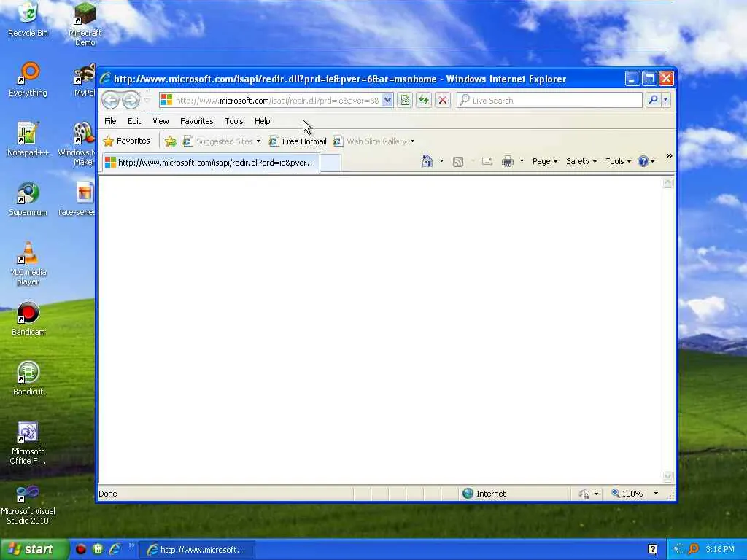Expand Web Slice Gallery dropdown arrow

tap(413, 141)
